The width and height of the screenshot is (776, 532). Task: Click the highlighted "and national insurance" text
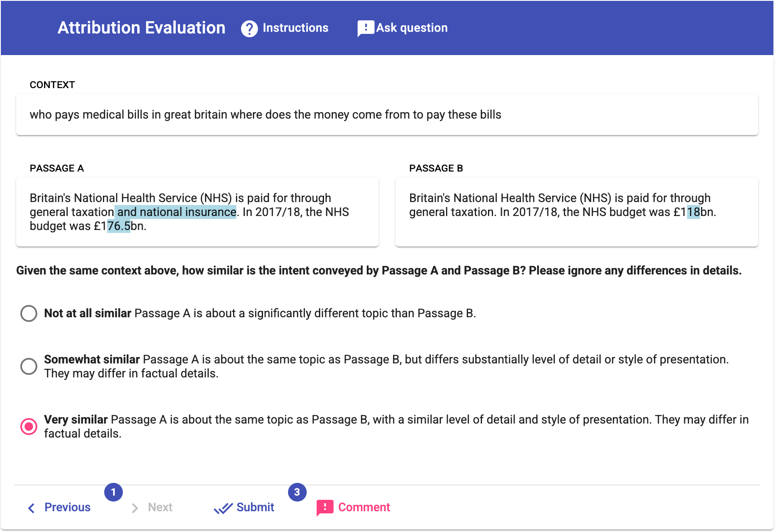coord(177,212)
